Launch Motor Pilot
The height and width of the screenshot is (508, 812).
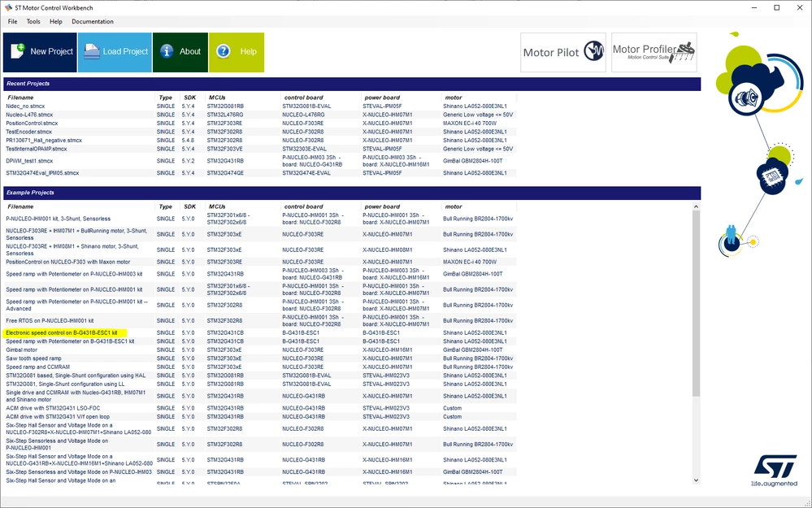coord(563,52)
